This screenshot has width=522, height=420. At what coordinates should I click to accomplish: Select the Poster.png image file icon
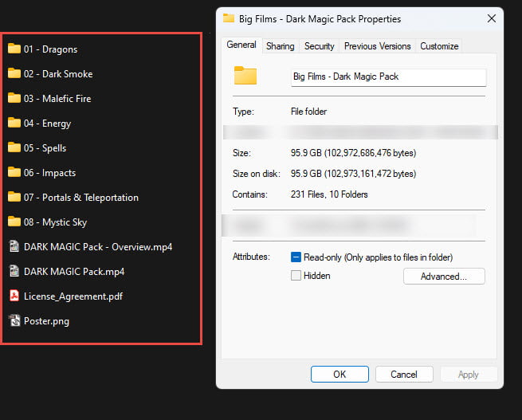(x=14, y=320)
